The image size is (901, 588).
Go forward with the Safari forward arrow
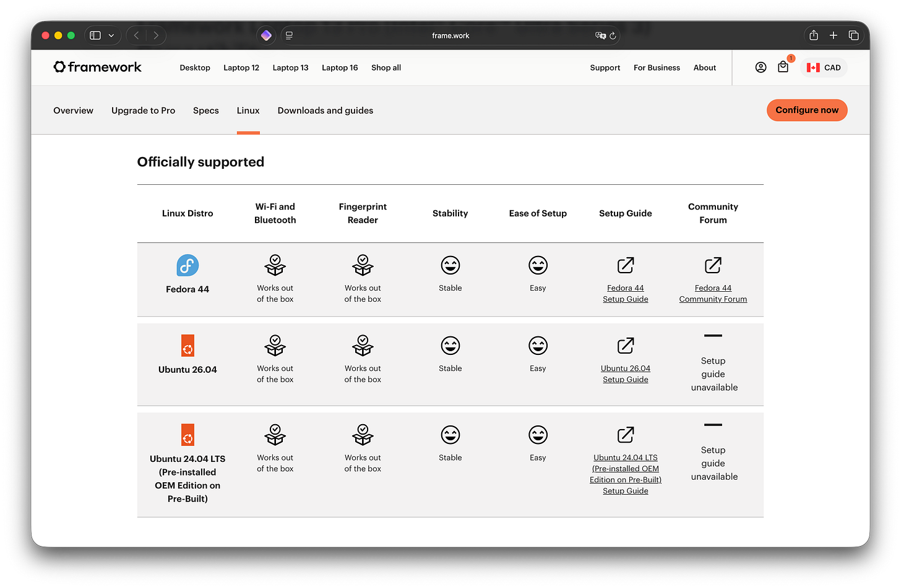[x=156, y=35]
